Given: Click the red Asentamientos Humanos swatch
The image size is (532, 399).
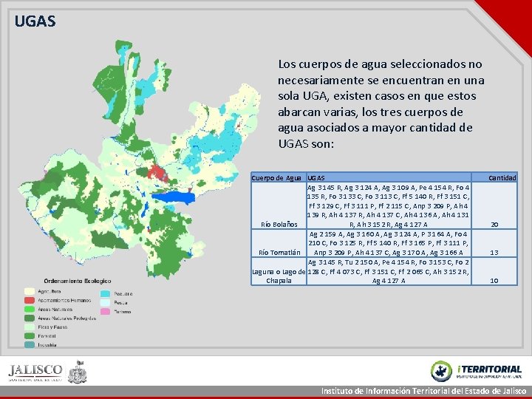Looking at the screenshot, I should (30, 300).
